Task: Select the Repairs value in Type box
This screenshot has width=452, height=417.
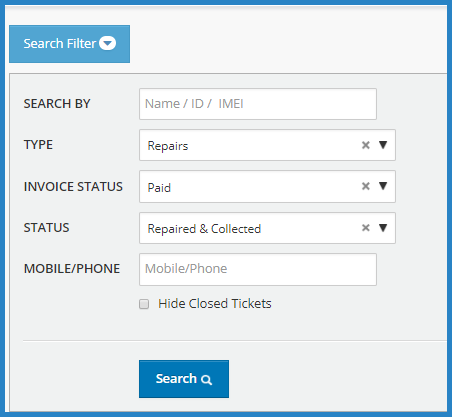Action: [168, 146]
